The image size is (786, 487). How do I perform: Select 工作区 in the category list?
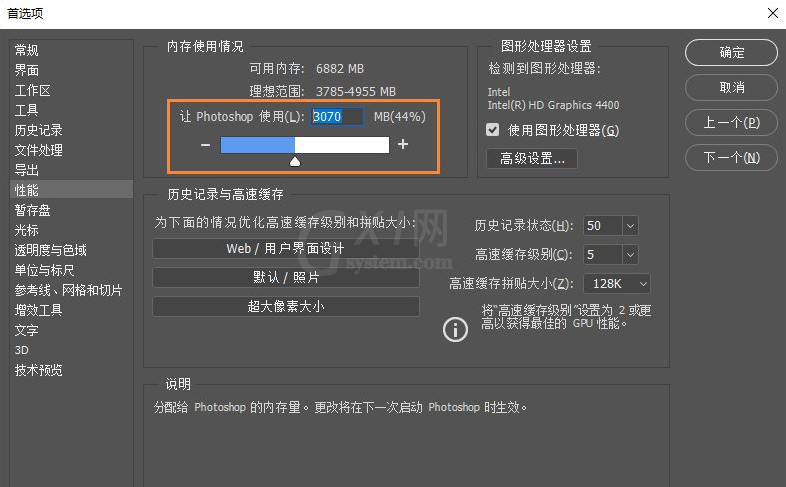pyautogui.click(x=71, y=90)
